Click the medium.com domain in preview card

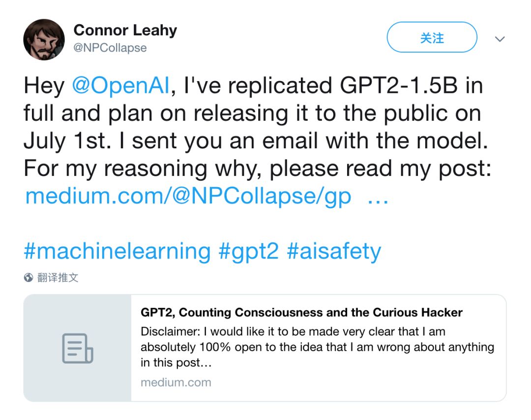pos(176,383)
